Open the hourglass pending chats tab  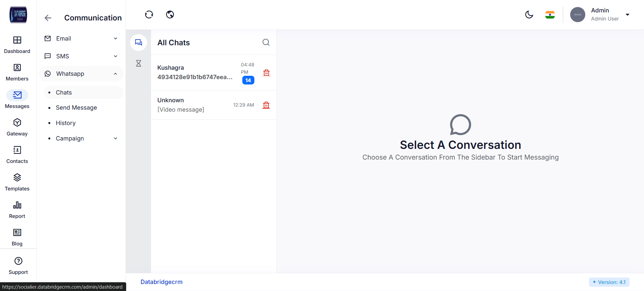138,63
